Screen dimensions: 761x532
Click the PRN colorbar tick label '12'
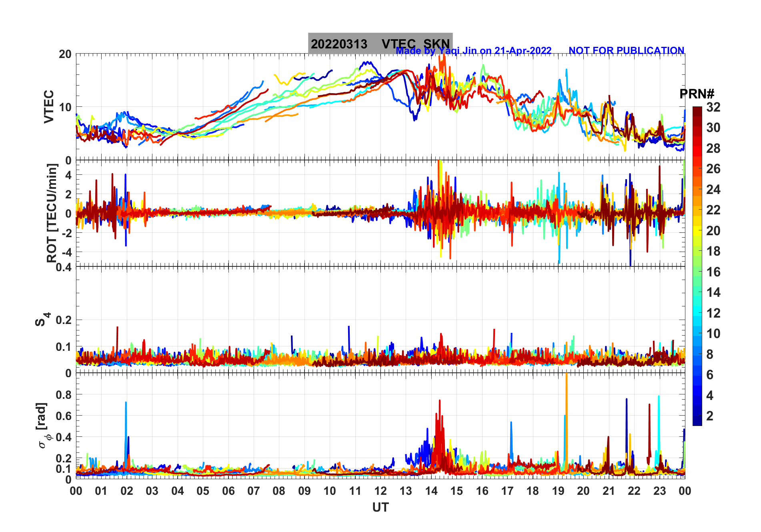coord(713,313)
